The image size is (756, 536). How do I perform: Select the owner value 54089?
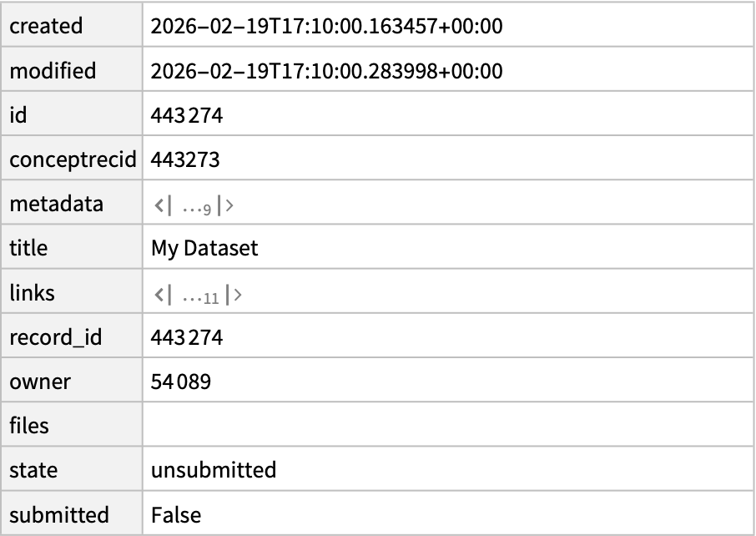tap(181, 382)
